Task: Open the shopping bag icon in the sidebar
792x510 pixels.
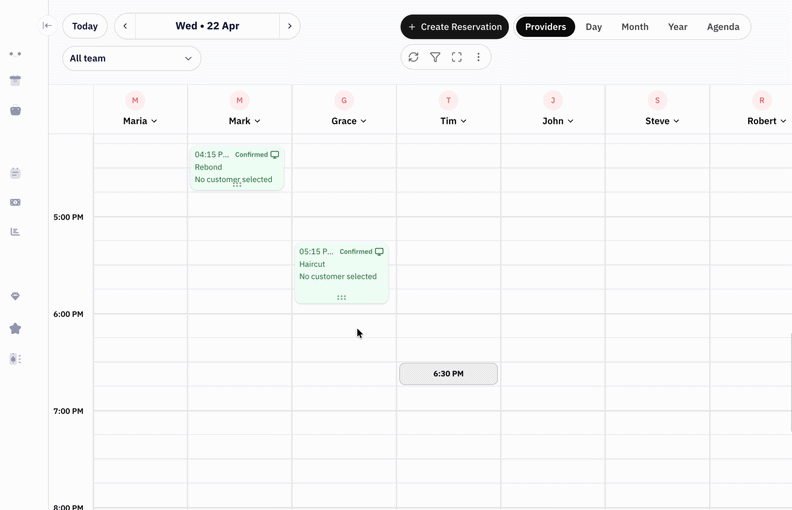Action: [x=15, y=110]
